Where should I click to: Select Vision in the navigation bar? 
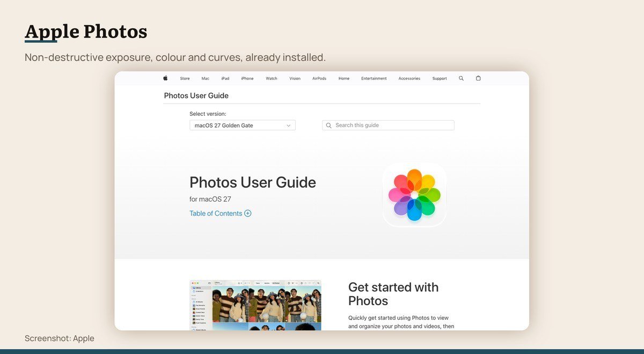pos(295,78)
